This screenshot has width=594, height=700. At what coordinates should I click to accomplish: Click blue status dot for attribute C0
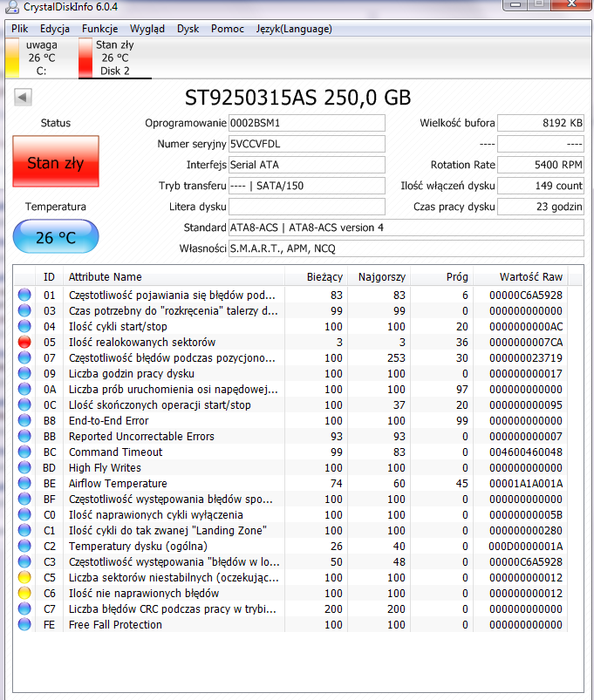[x=24, y=514]
